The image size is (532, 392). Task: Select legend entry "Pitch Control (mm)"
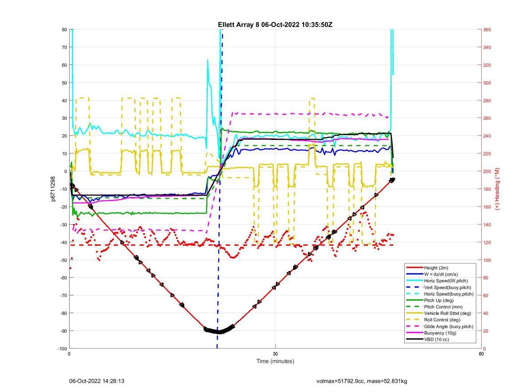[x=444, y=307]
